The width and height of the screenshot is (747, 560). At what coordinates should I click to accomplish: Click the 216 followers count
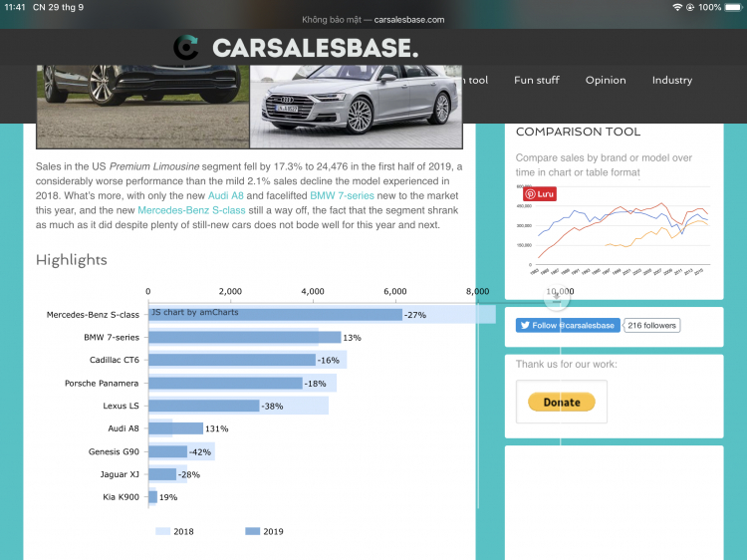pyautogui.click(x=651, y=325)
